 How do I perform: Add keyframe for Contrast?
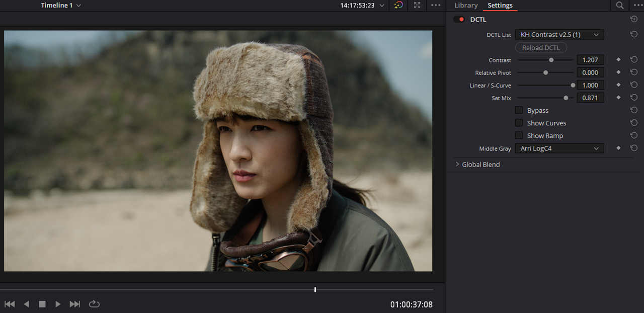[x=618, y=60]
